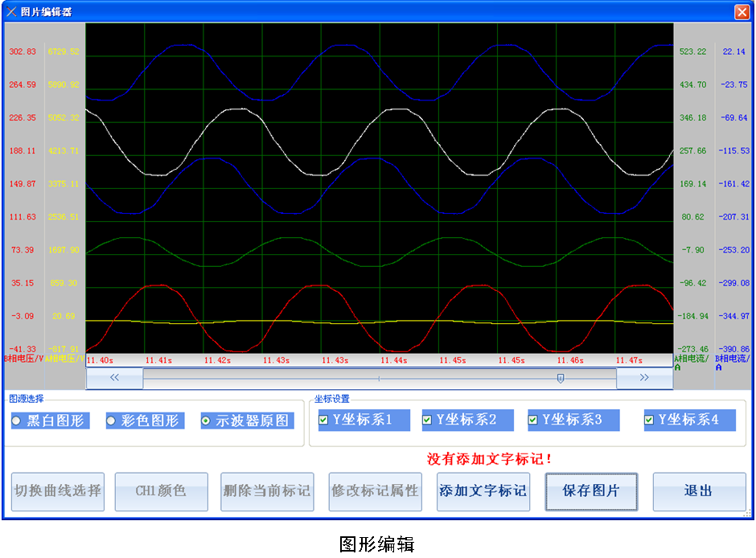
Task: Click 保存图片 to save the image
Action: tap(591, 490)
